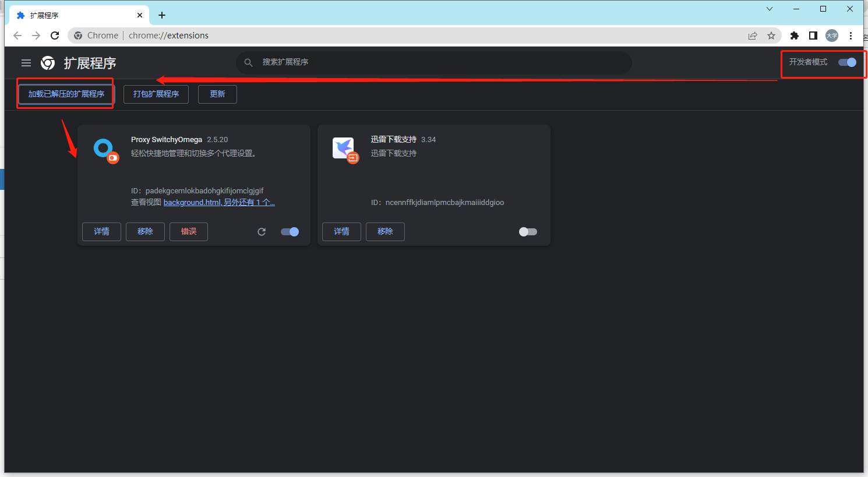Click the ID padekgcemlokbadohgkifijomclgjgif text
This screenshot has height=477, width=868.
(x=197, y=191)
